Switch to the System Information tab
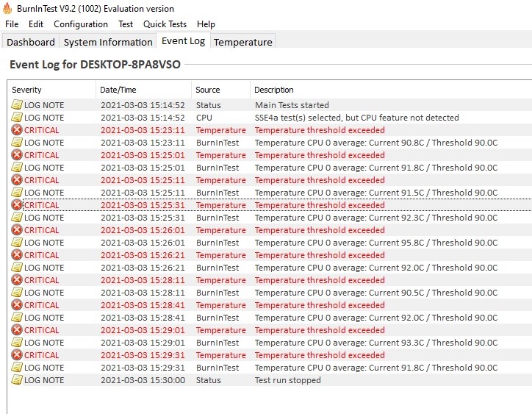The image size is (532, 414). (107, 42)
